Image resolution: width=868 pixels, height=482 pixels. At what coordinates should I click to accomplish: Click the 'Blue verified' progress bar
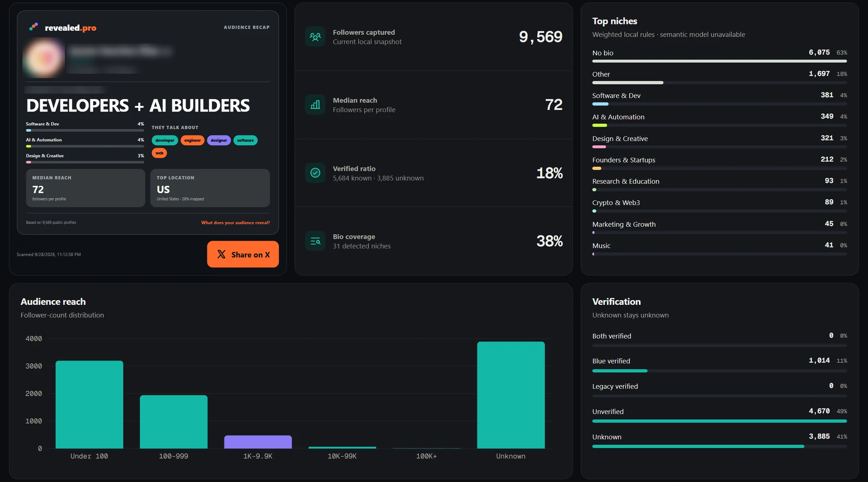pos(720,371)
